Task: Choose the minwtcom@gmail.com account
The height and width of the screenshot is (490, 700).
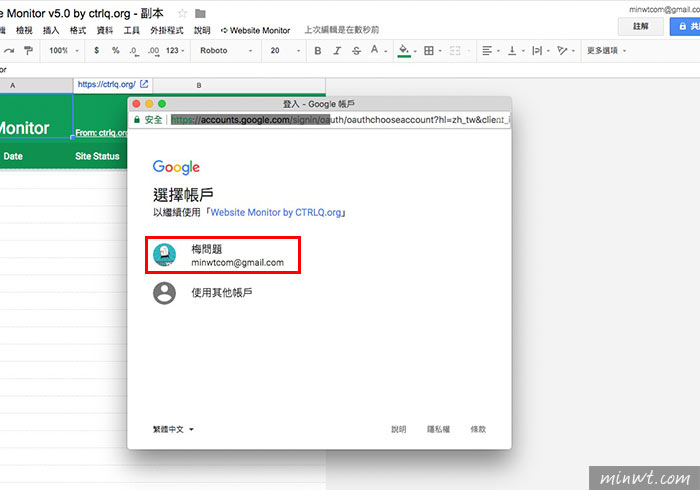Action: pyautogui.click(x=223, y=255)
